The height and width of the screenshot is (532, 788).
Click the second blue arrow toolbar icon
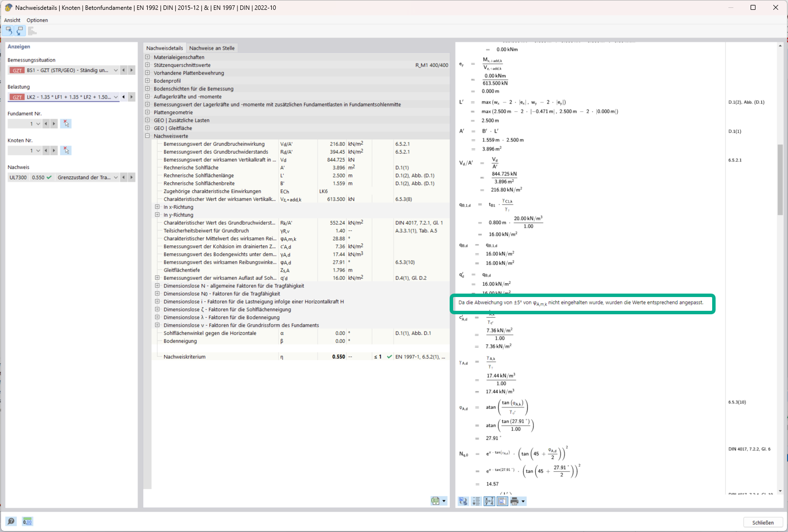(20, 31)
